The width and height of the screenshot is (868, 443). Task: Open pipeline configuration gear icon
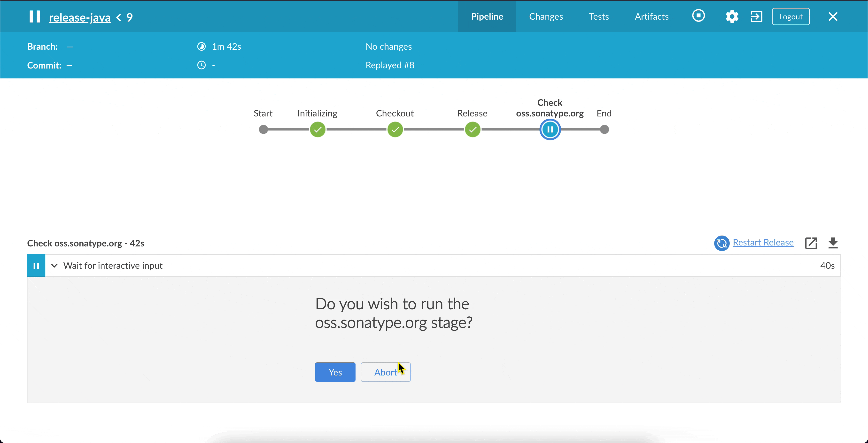(732, 16)
